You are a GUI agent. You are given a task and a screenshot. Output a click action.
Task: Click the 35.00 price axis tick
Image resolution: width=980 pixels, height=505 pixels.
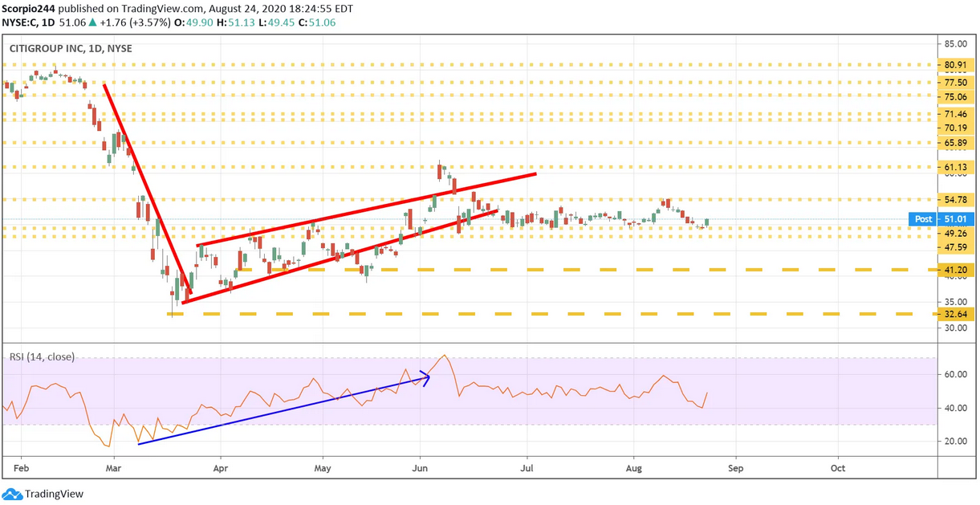(x=954, y=301)
